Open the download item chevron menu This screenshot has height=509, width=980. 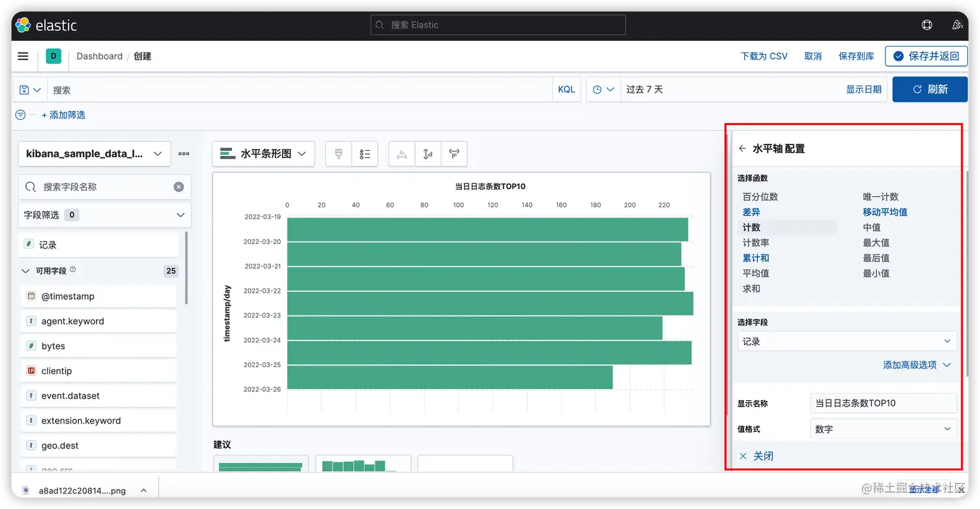(x=144, y=490)
